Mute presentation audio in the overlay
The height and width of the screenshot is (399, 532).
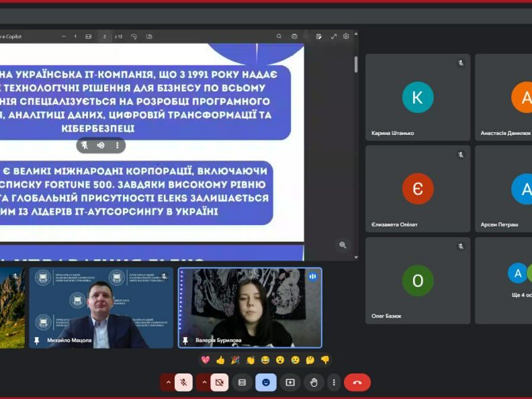click(x=101, y=145)
